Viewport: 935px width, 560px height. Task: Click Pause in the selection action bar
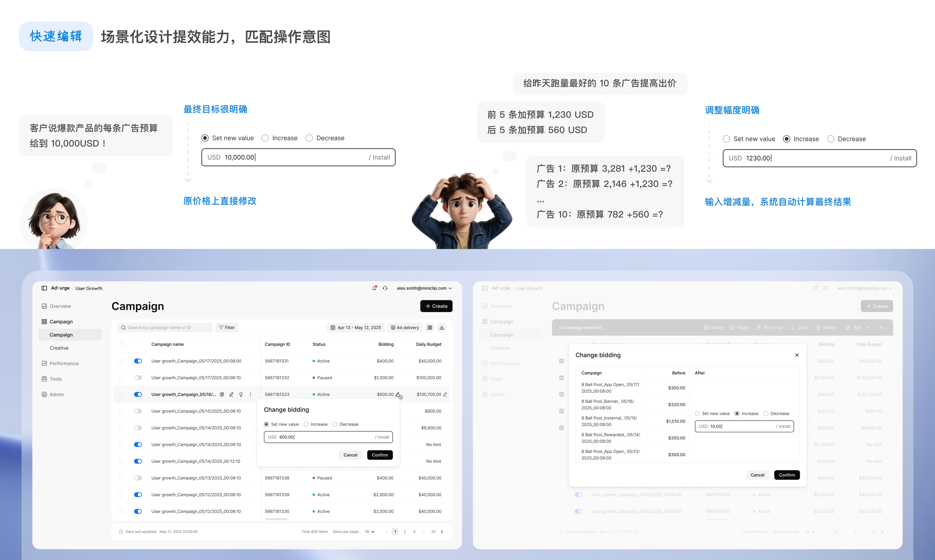click(x=740, y=327)
